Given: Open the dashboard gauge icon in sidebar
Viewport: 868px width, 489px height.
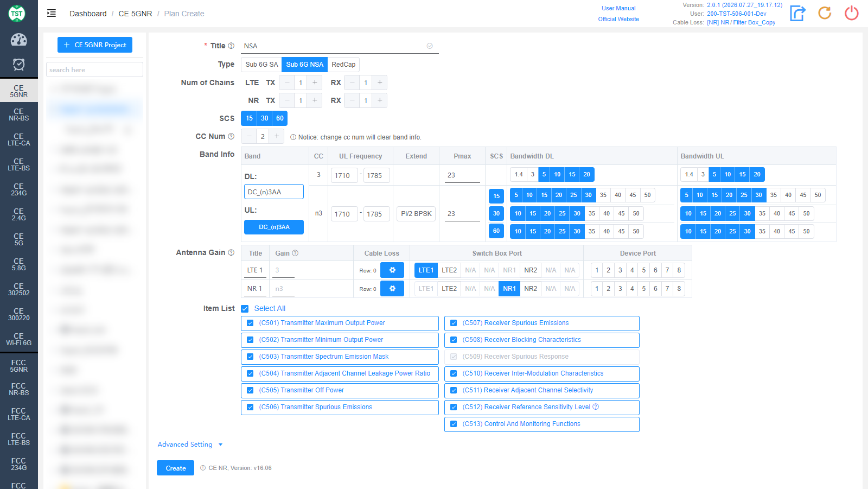Looking at the screenshot, I should (18, 40).
